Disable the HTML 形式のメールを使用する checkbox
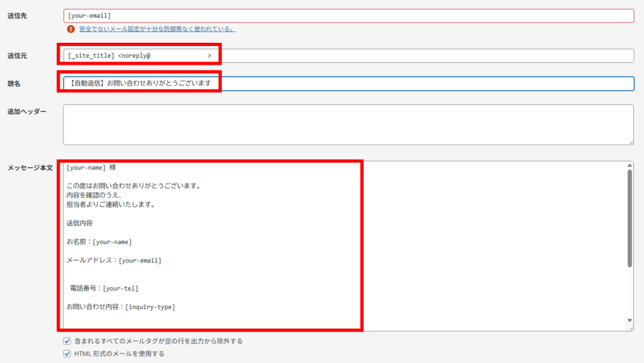The image size is (644, 363). click(67, 354)
